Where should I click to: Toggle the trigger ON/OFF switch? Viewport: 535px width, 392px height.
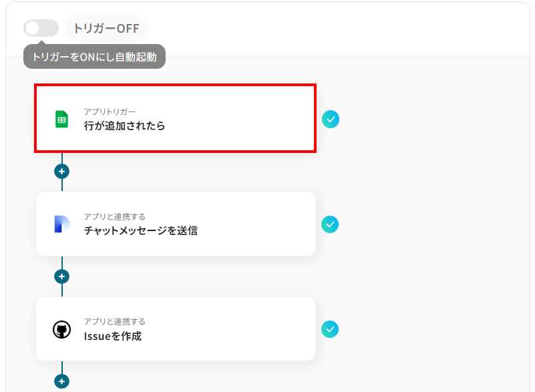pos(41,28)
